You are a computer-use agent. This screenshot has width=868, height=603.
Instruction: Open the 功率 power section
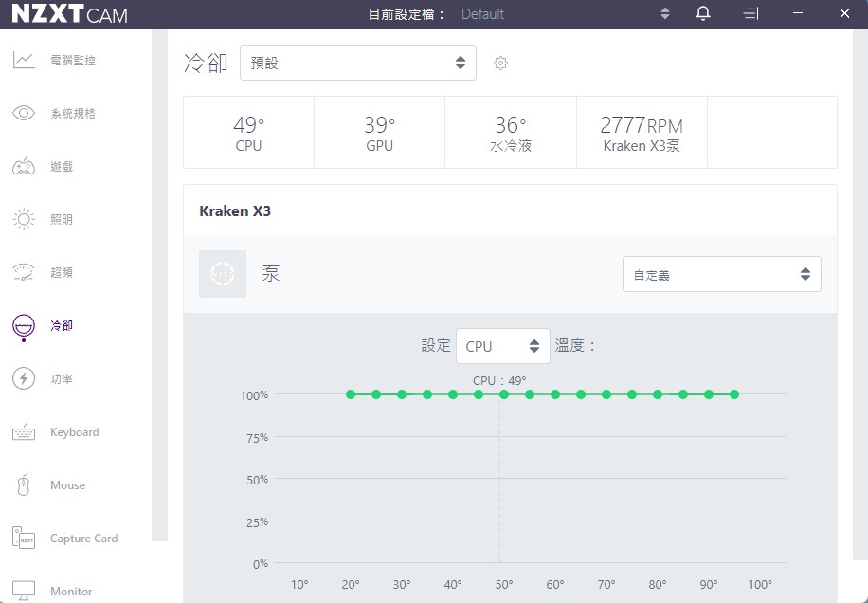click(x=62, y=378)
